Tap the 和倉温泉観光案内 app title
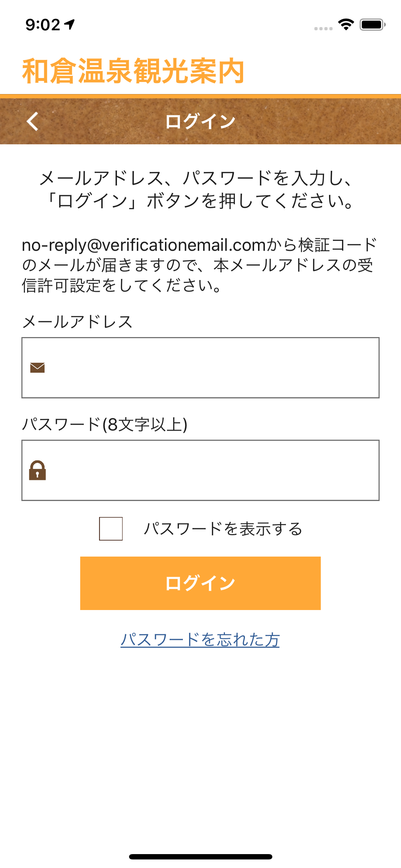 133,71
